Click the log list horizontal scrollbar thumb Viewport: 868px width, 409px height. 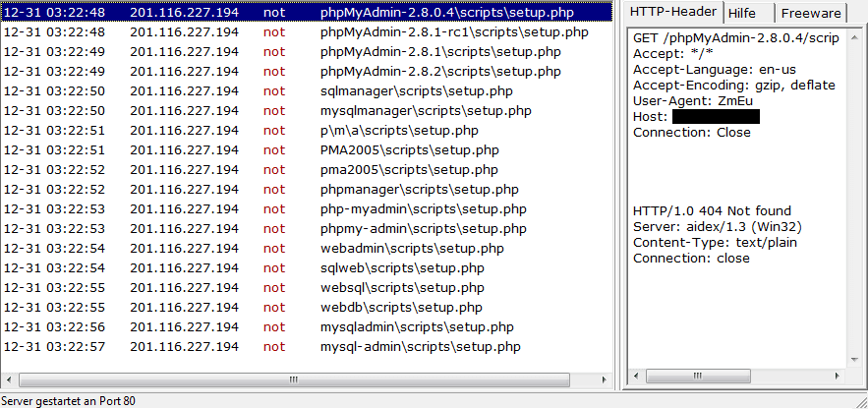point(294,380)
